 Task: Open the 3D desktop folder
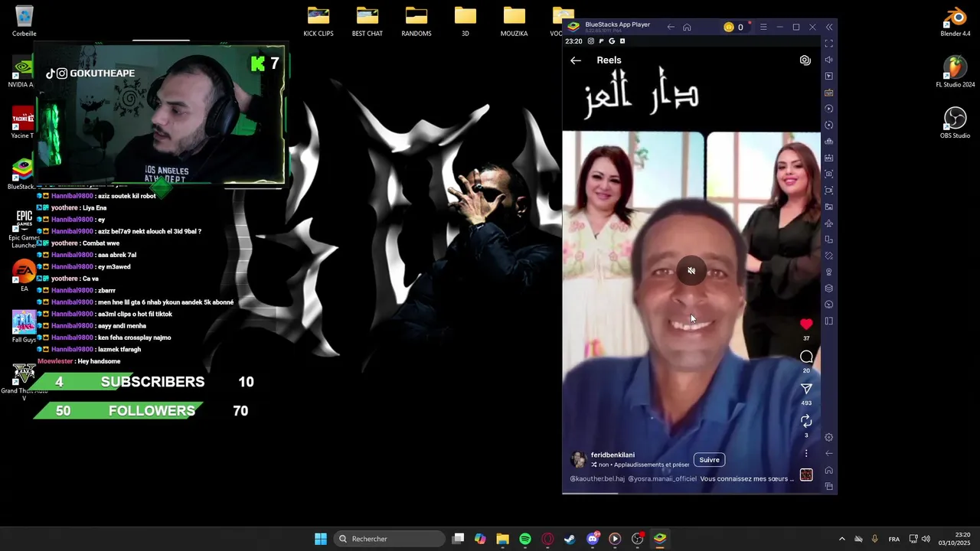(x=465, y=21)
